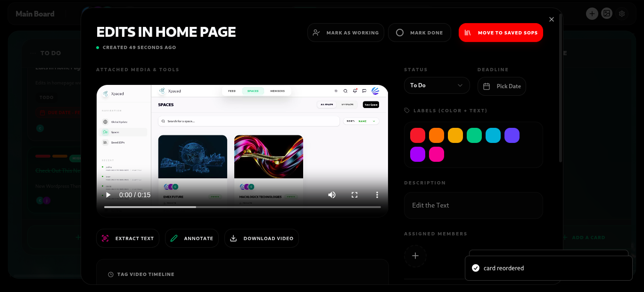Navigate to the Main Board
Image resolution: width=644 pixels, height=292 pixels.
pyautogui.click(x=35, y=14)
